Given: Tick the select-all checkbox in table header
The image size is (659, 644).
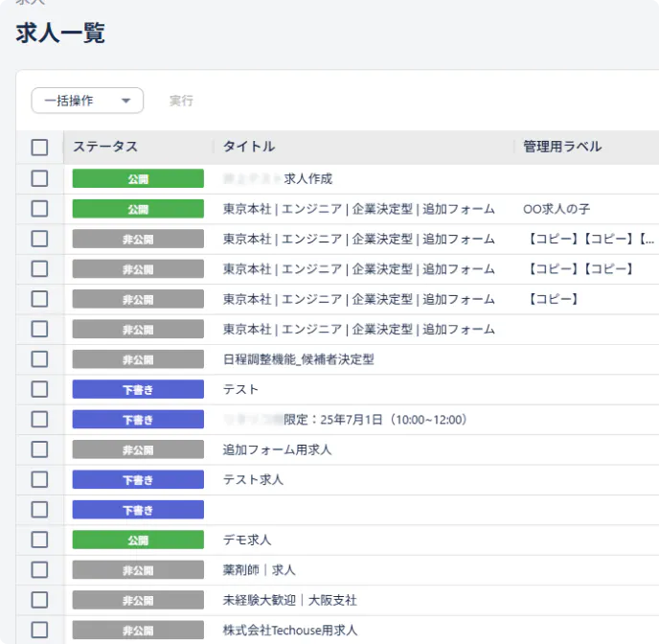Looking at the screenshot, I should [x=39, y=148].
